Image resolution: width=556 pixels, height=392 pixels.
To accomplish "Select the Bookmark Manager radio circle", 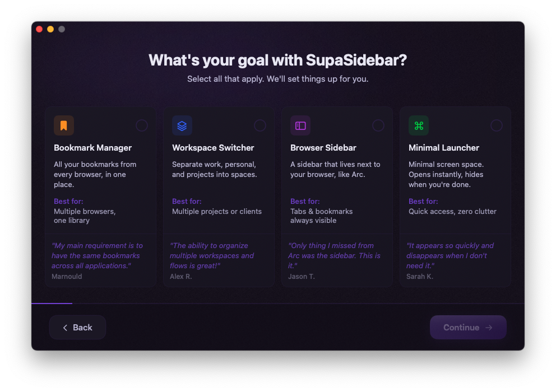I will 142,125.
